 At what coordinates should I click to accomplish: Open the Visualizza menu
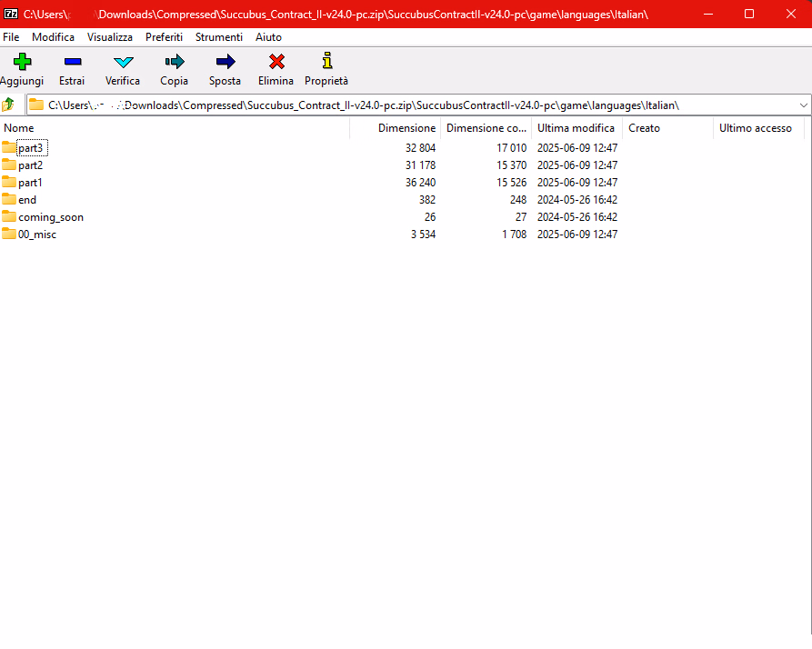(x=109, y=37)
